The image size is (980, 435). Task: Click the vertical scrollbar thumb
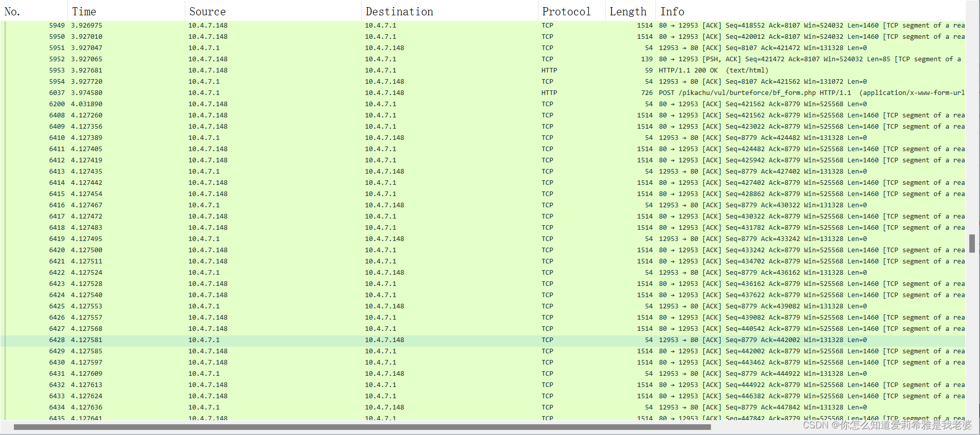[x=972, y=244]
